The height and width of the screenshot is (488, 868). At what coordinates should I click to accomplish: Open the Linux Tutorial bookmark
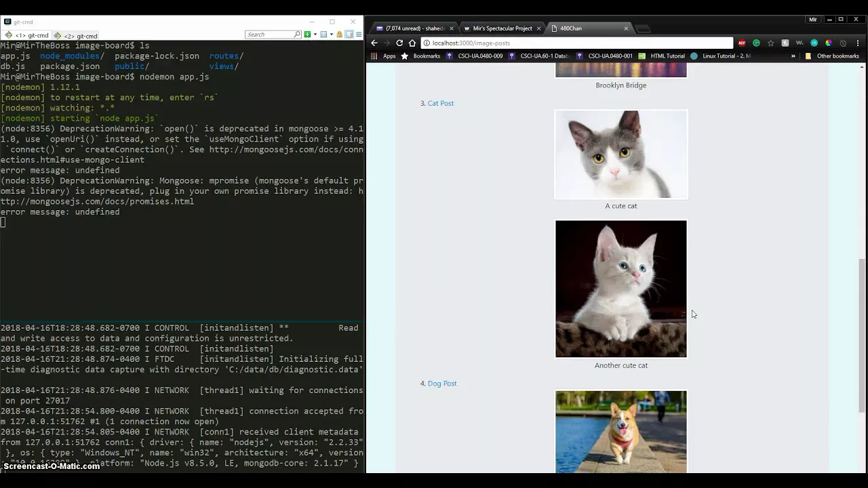click(x=721, y=56)
